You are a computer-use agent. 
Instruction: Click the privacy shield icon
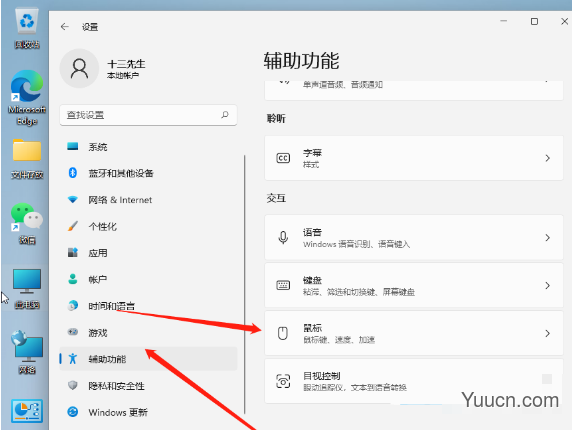73,385
